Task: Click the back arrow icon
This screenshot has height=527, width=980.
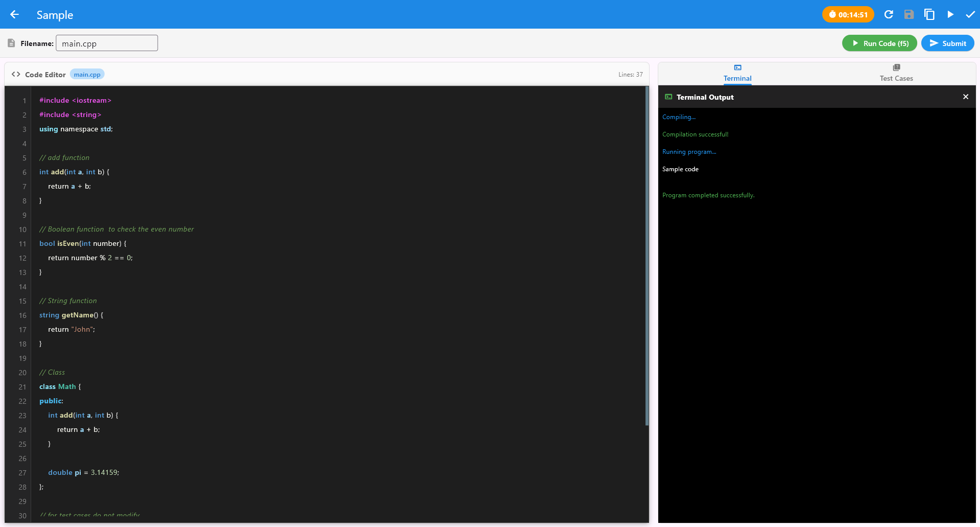Action: tap(14, 14)
